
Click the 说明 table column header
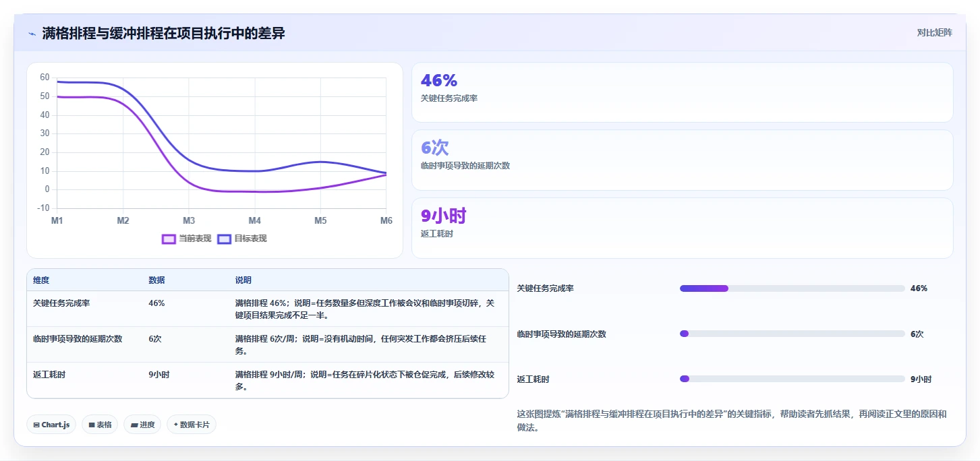click(243, 280)
